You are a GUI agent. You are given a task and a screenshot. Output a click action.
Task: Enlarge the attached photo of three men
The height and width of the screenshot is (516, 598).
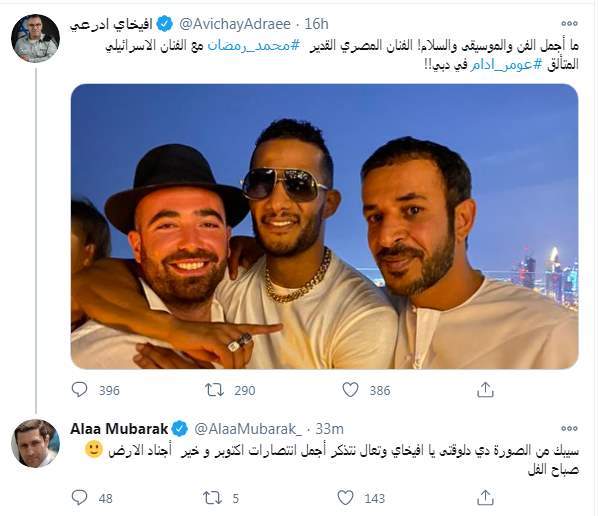[325, 226]
